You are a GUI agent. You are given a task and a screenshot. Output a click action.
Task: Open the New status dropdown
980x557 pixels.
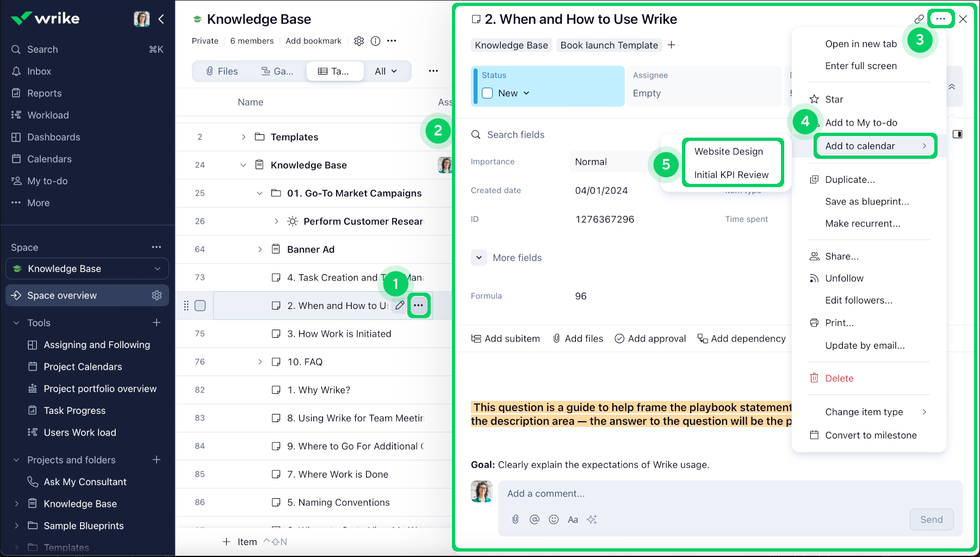point(513,93)
